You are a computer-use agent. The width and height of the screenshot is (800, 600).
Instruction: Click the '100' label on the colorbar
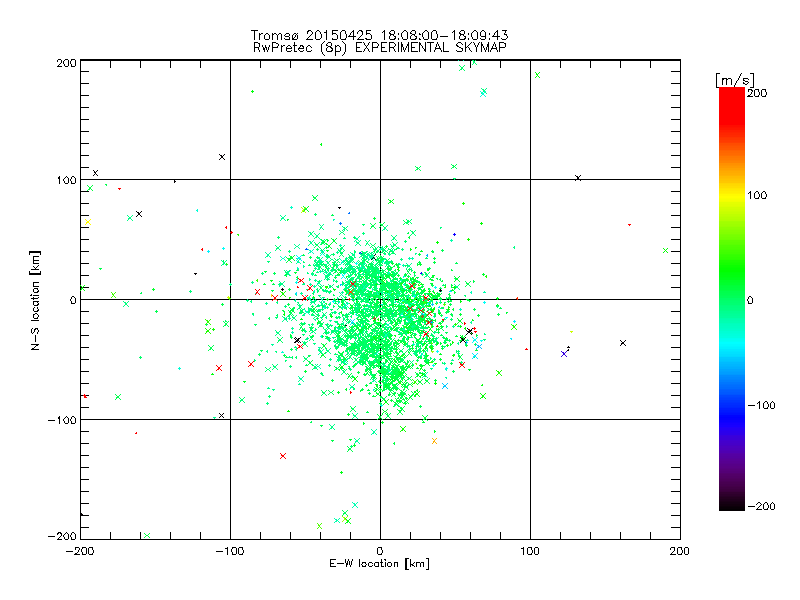click(757, 195)
